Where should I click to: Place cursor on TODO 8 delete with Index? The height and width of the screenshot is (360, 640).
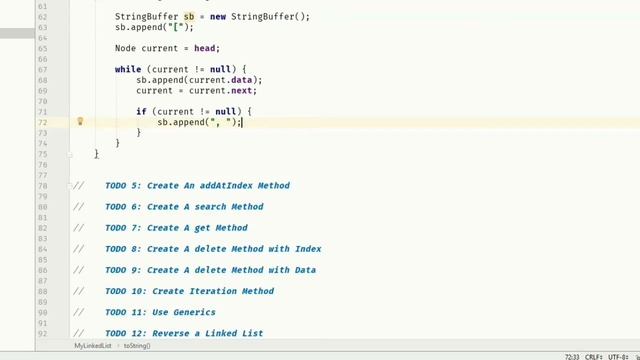click(213, 249)
